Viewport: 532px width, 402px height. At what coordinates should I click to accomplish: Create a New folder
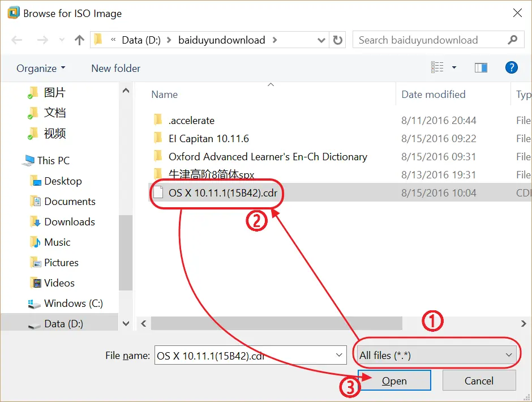(115, 68)
